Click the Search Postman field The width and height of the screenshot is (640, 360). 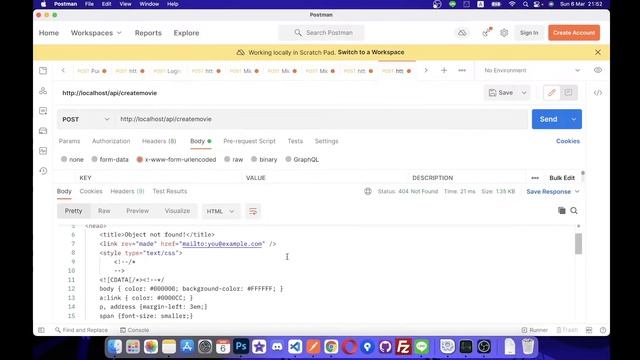[321, 33]
